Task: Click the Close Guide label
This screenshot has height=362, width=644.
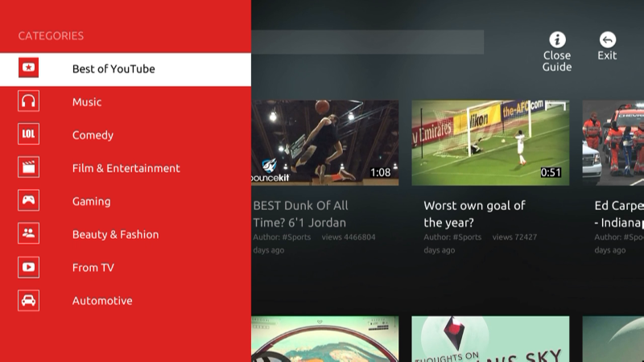Action: [557, 61]
